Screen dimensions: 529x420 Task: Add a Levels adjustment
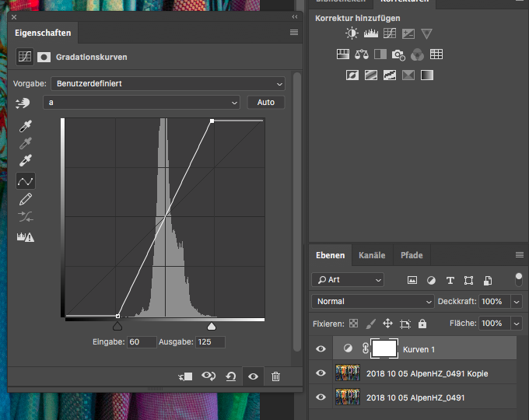371,33
